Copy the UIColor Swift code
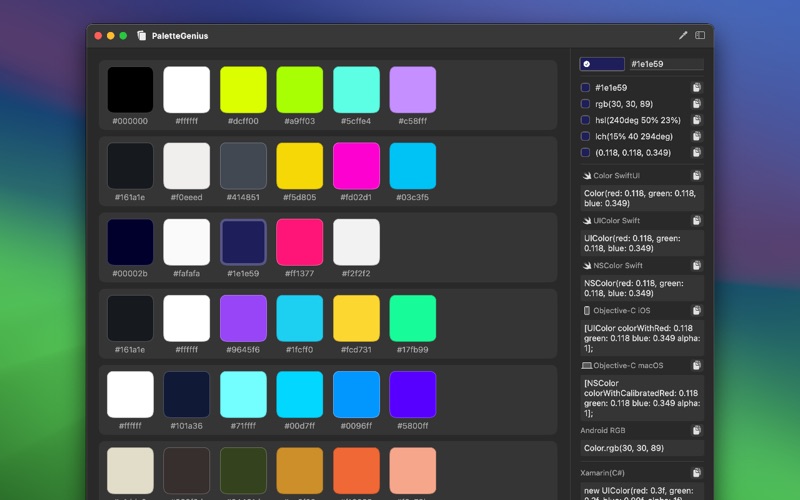 tap(697, 221)
